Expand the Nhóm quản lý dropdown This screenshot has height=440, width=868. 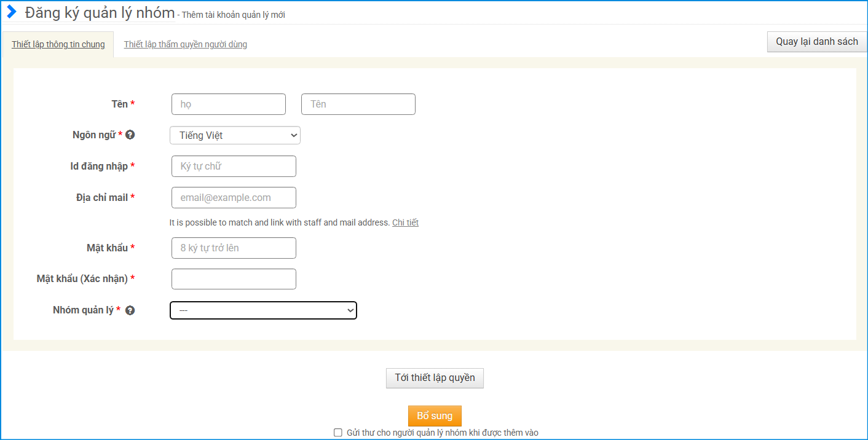pyautogui.click(x=263, y=310)
